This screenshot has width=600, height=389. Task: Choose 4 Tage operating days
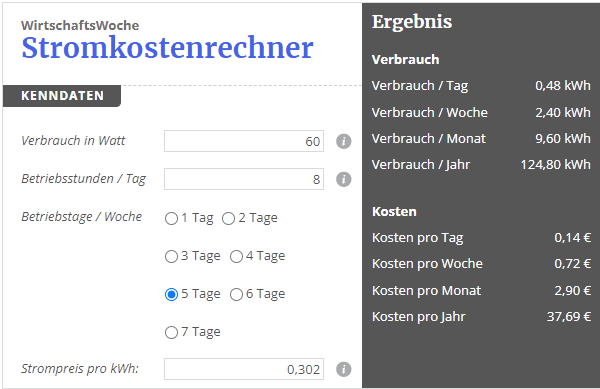[236, 256]
